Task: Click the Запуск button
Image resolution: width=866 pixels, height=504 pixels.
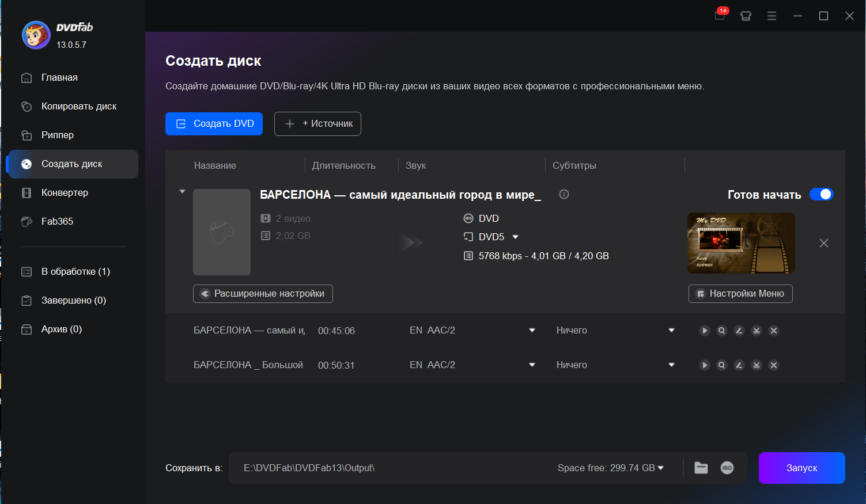Action: 801,468
